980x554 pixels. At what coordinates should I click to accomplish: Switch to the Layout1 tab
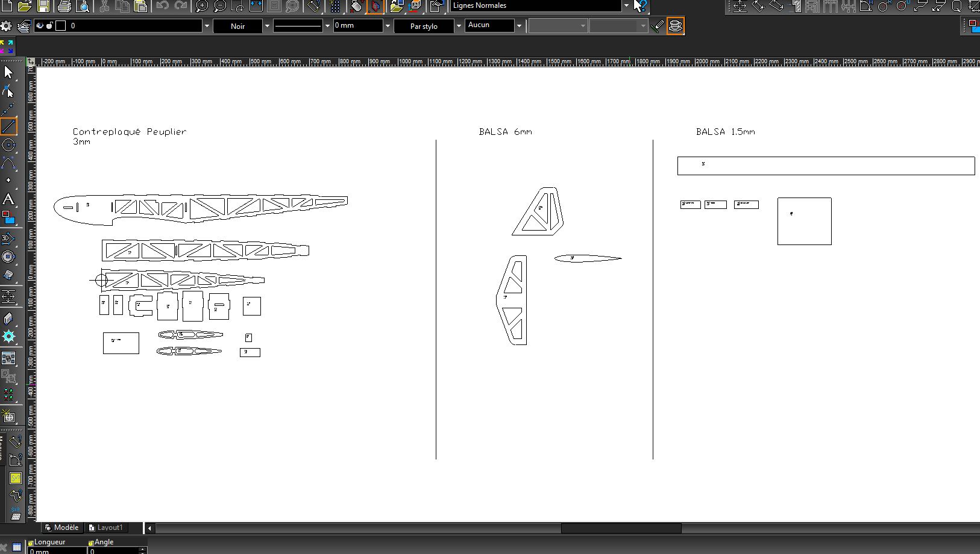[106, 528]
